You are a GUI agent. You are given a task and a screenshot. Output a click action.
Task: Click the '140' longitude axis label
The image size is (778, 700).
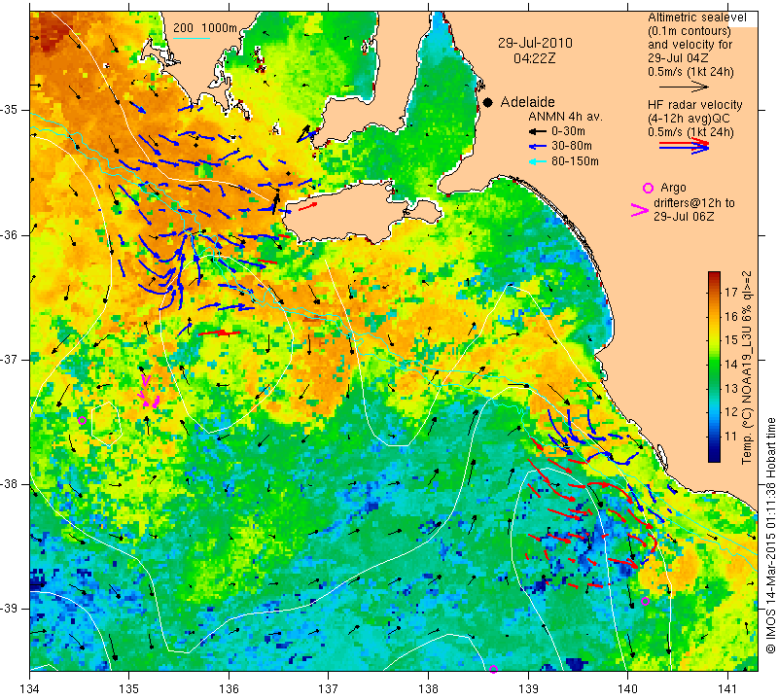click(627, 689)
